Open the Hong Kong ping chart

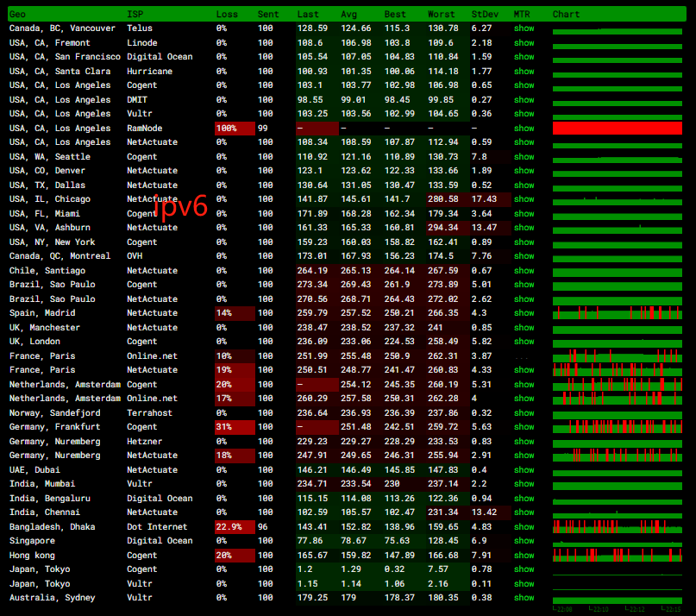(x=618, y=555)
